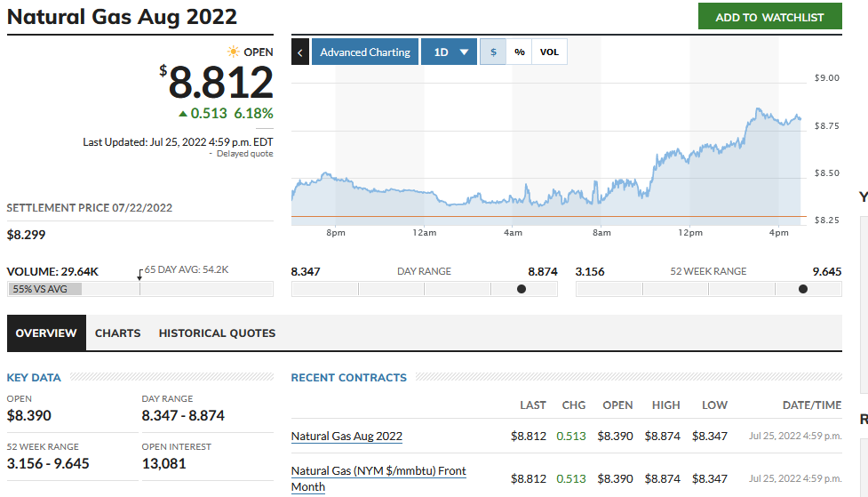Image resolution: width=868 pixels, height=497 pixels.
Task: Switch chart to dollar view
Action: point(493,52)
